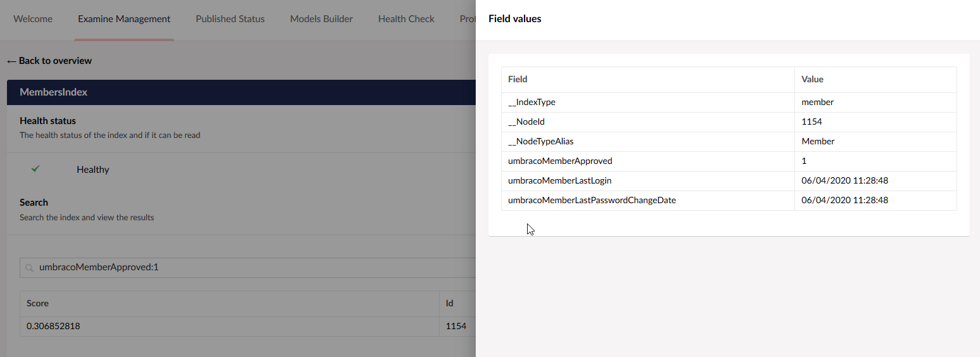Open the Published Status tab
Viewport: 980px width, 357px height.
coord(230,19)
